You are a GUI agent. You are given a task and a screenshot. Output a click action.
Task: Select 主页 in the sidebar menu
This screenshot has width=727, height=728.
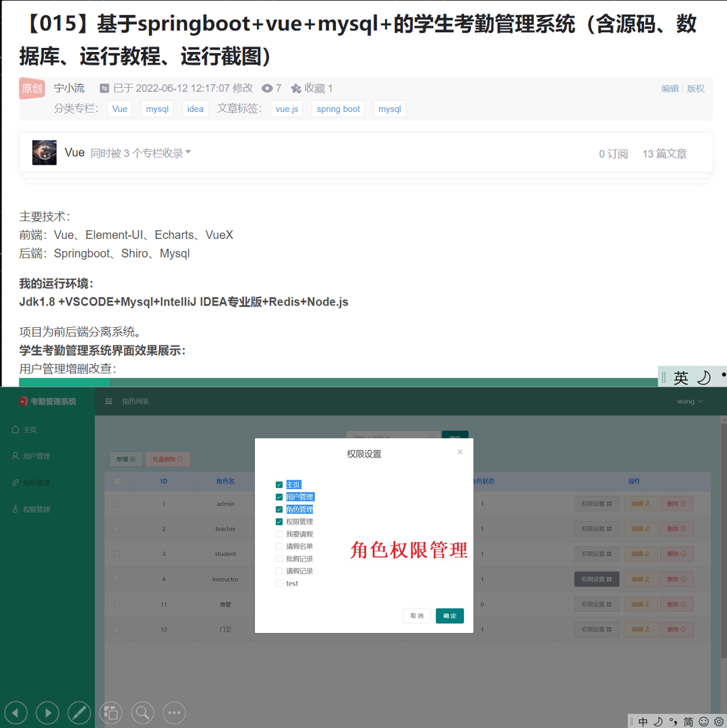[x=29, y=430]
